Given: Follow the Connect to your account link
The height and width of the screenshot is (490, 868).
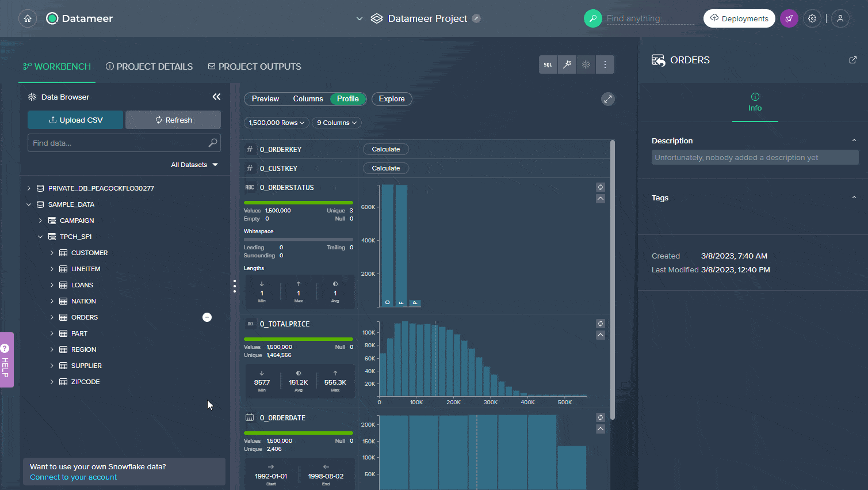Looking at the screenshot, I should click(73, 477).
